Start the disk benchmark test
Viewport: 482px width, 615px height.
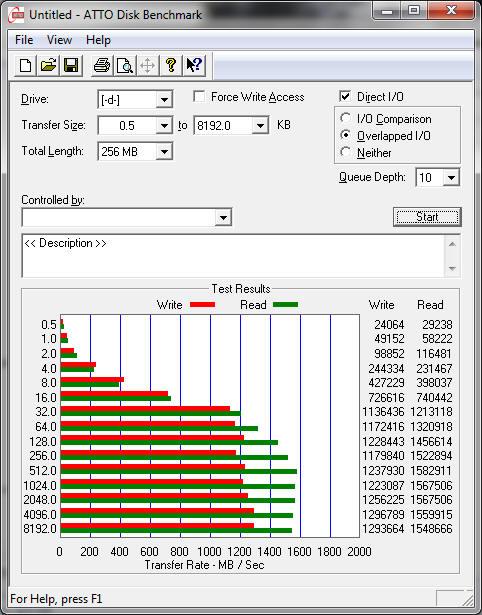427,217
